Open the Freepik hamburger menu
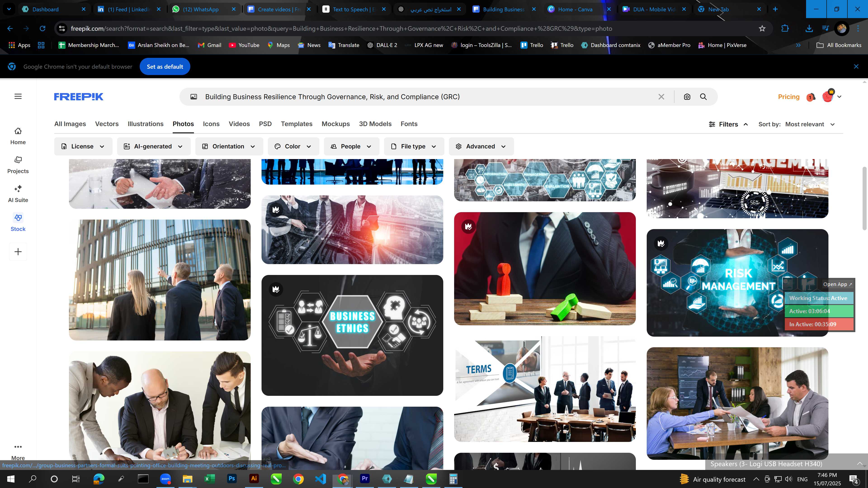 [x=18, y=97]
